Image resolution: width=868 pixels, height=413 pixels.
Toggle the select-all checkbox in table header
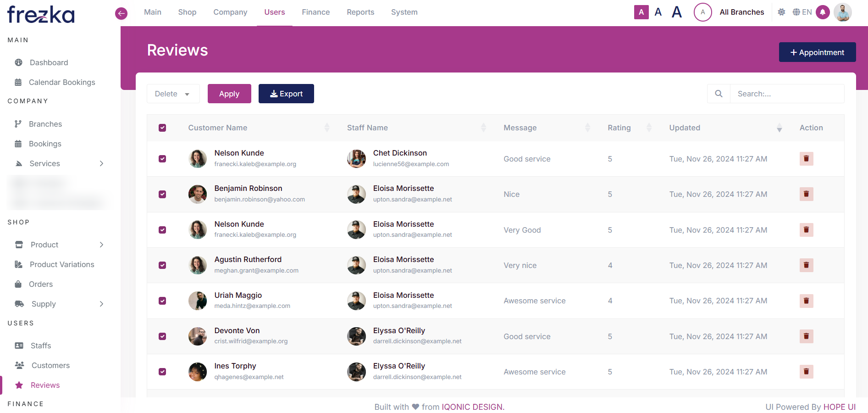162,128
